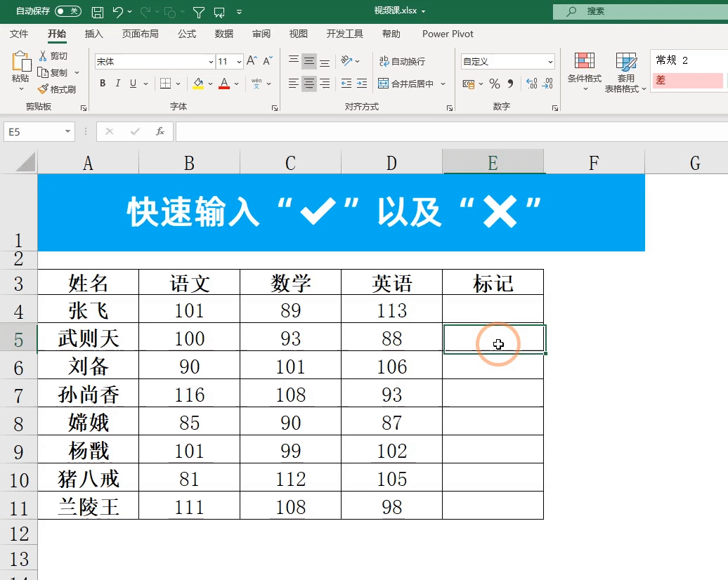
Task: Open 条件格式 conditional formatting
Action: (584, 72)
